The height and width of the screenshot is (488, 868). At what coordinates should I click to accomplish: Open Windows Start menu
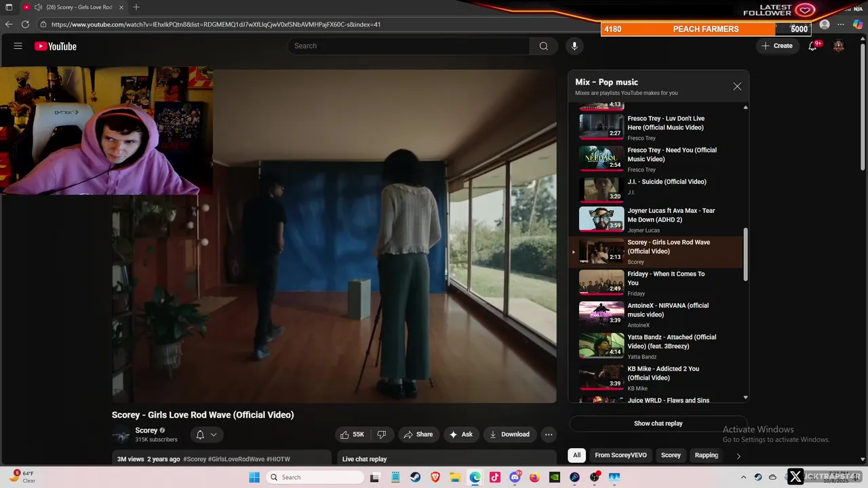pos(254,477)
